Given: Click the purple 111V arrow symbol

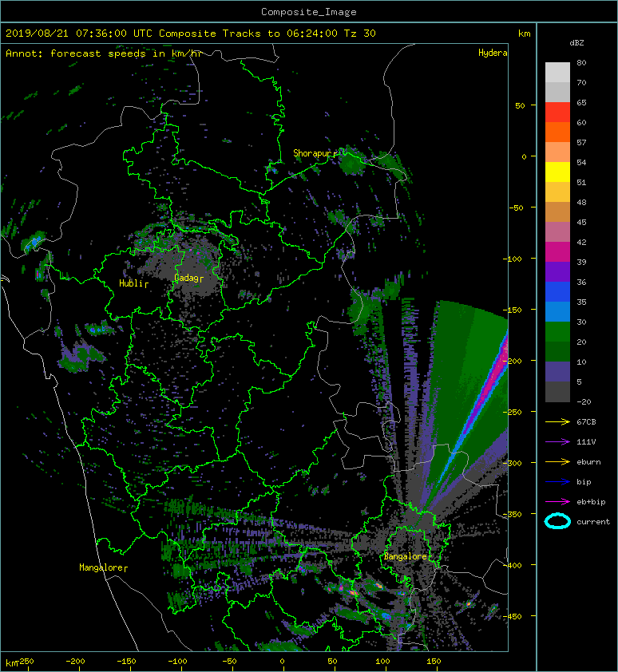Looking at the screenshot, I should pos(557,442).
